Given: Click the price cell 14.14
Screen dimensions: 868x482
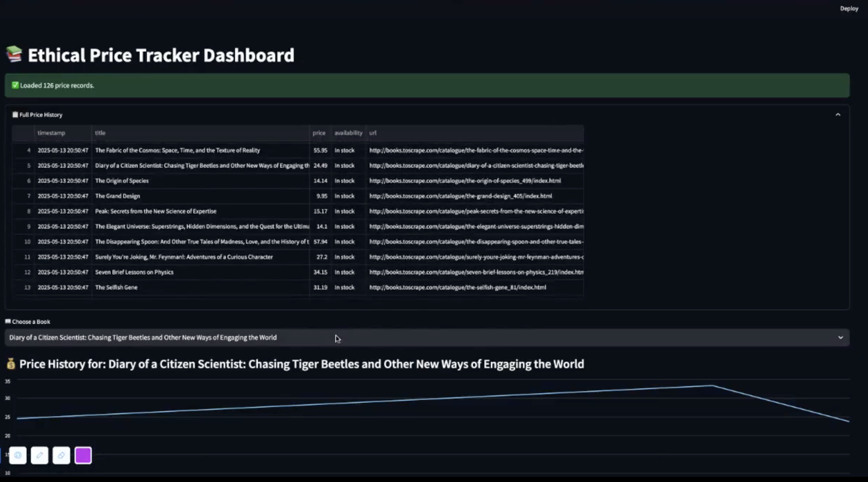Looking at the screenshot, I should click(320, 181).
